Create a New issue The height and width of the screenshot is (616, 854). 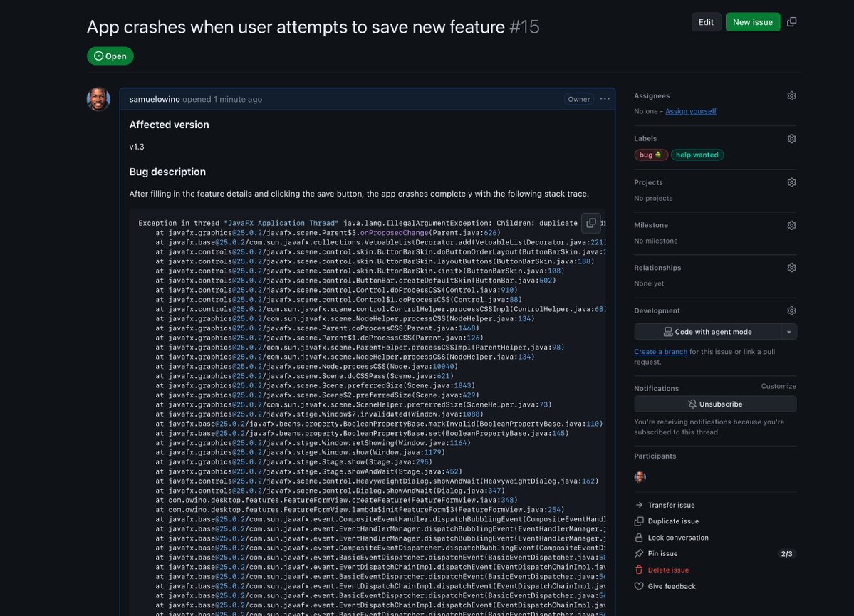[x=752, y=22]
